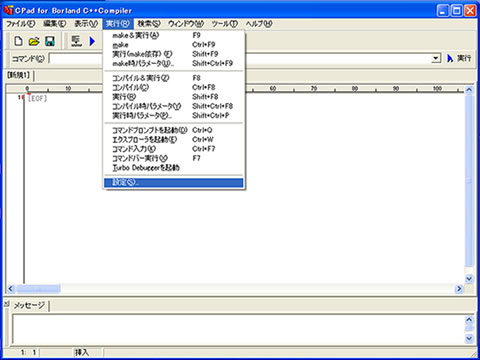
Task: Click the horizontal scroll right arrow
Action: click(x=459, y=289)
